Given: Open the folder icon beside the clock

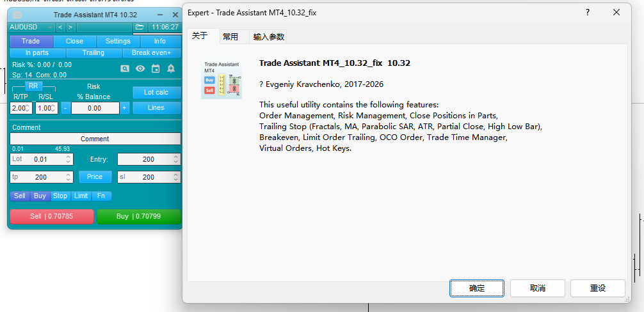Looking at the screenshot, I should click(x=140, y=27).
